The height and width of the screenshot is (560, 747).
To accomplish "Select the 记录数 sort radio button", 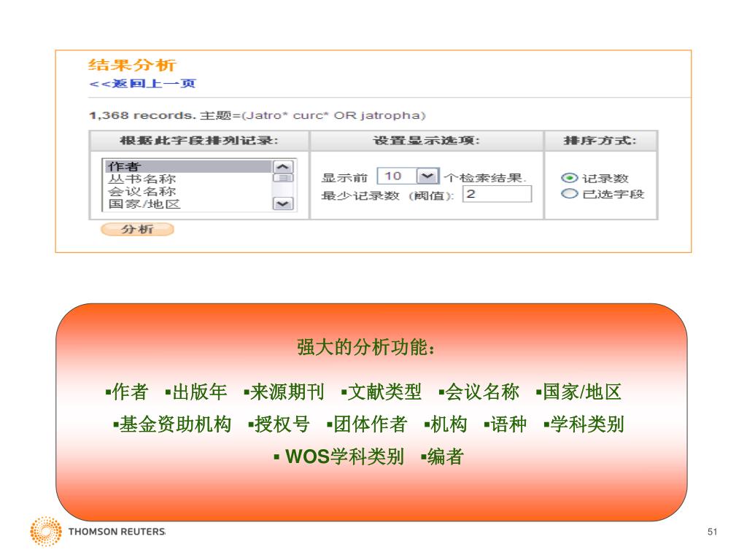I will (x=569, y=178).
